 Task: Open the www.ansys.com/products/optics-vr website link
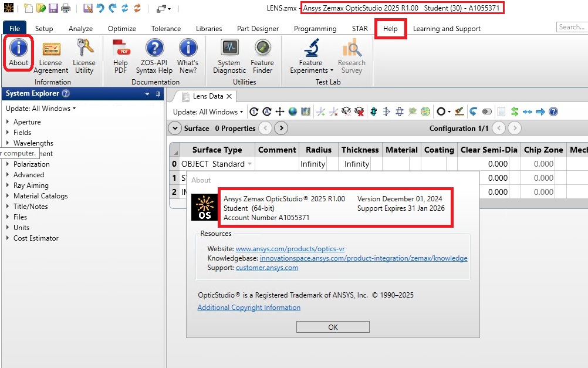[x=290, y=249]
